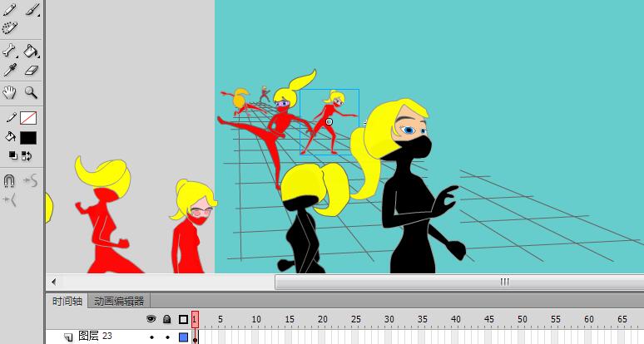The height and width of the screenshot is (344, 644).
Task: Select the Zoom magnifier tool
Action: [32, 93]
